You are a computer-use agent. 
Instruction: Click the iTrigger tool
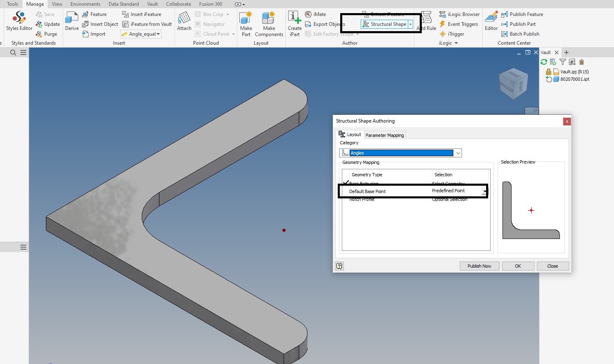(452, 34)
